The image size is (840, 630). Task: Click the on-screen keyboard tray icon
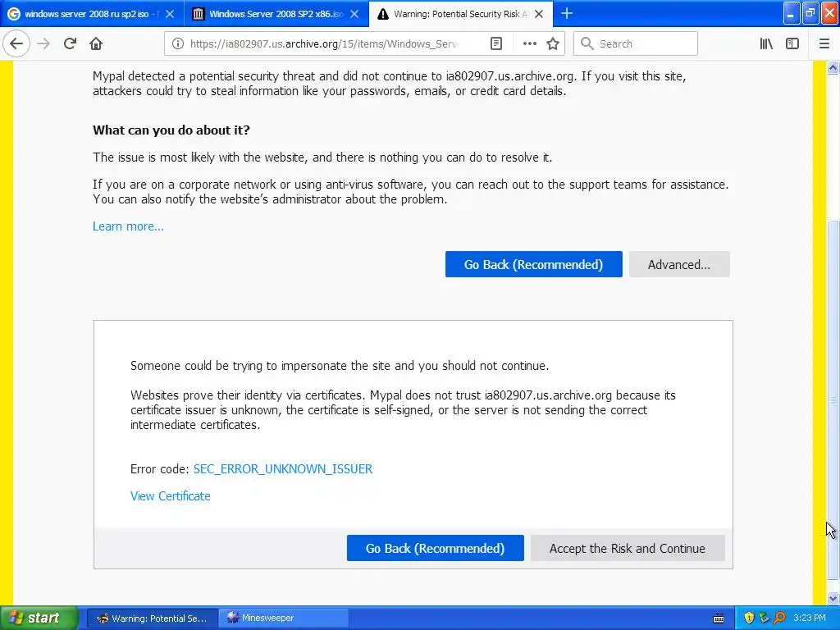tap(719, 619)
